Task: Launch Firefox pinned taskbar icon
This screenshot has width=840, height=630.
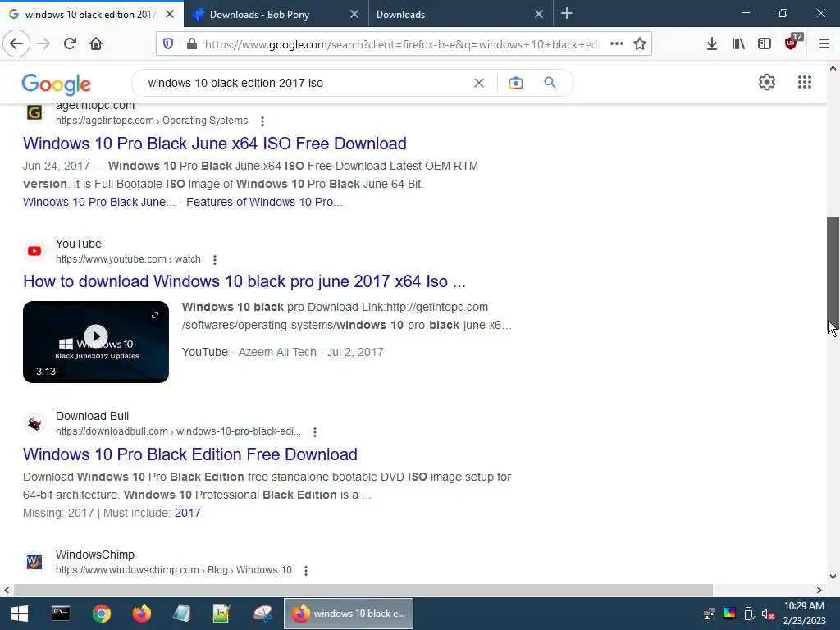Action: [x=141, y=614]
